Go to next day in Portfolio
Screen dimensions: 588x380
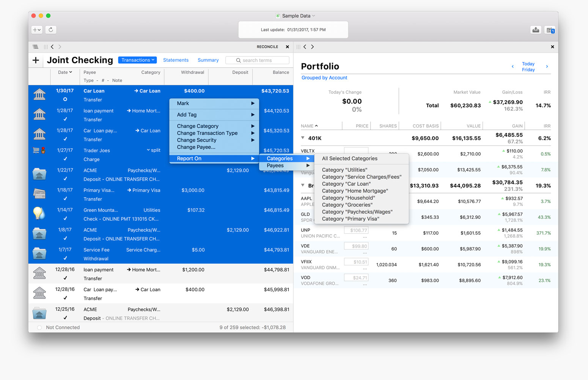click(547, 66)
